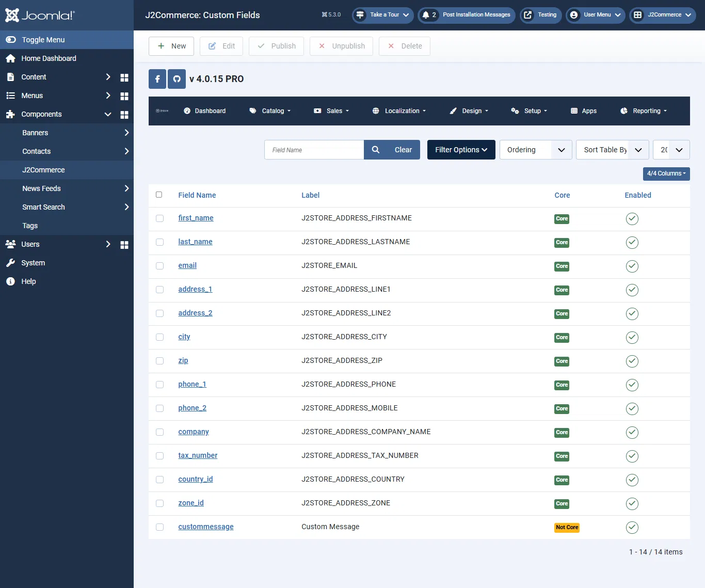Click the Core badge for tax_number
Image resolution: width=705 pixels, height=588 pixels.
tap(562, 456)
